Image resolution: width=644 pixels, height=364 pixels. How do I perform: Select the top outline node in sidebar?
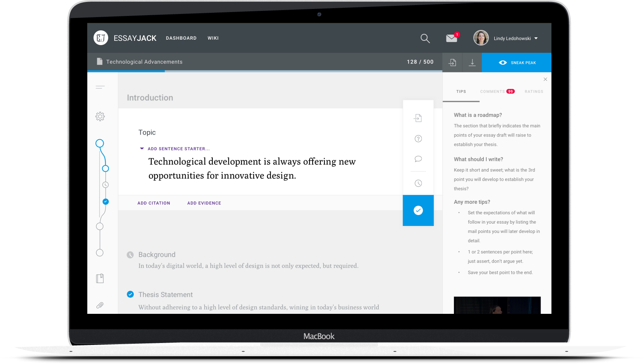point(100,143)
